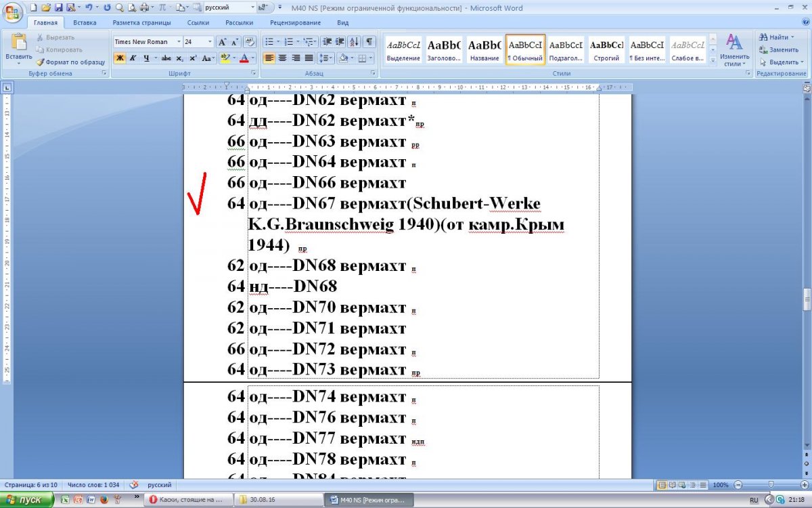The width and height of the screenshot is (812, 508).
Task: Switch to the Вставка ribbon tab
Action: click(x=85, y=22)
